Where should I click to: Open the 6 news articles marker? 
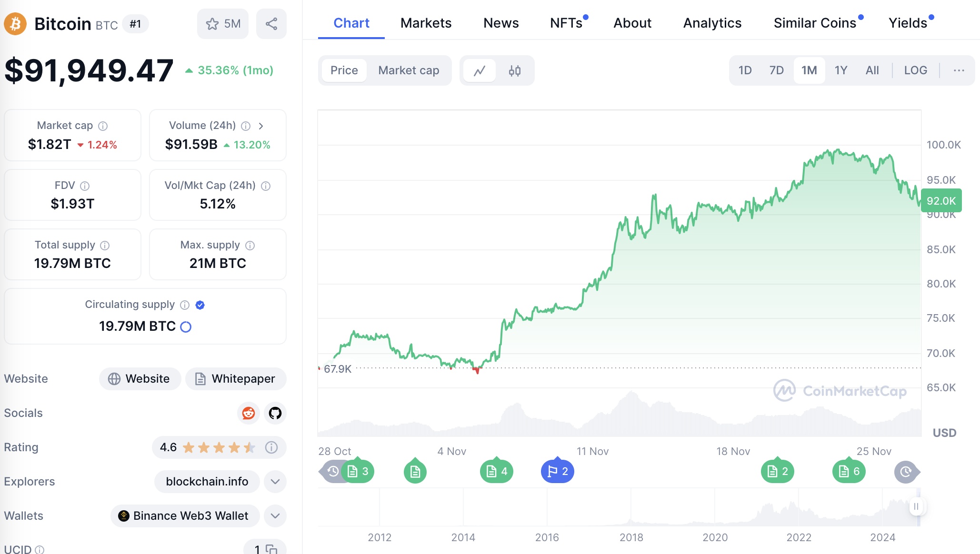pyautogui.click(x=849, y=471)
